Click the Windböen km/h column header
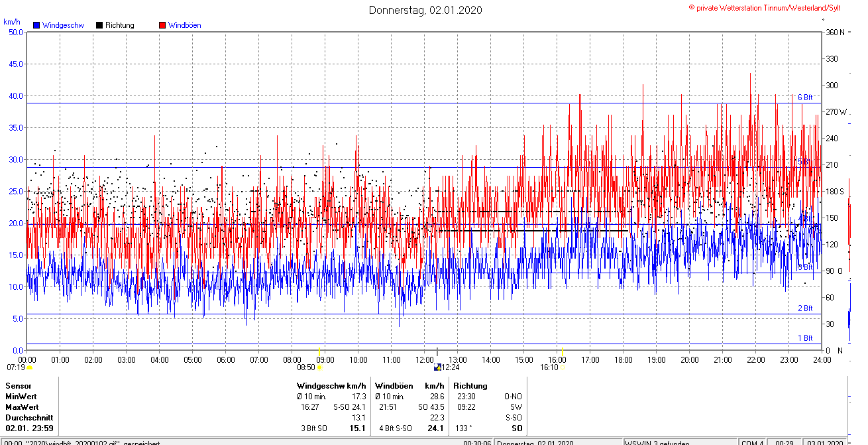Viewport: 868px width, 445px height. pos(410,386)
